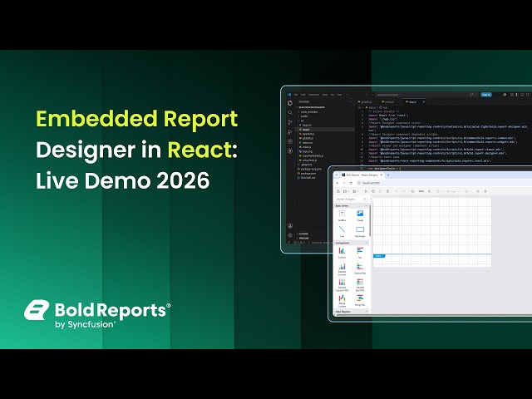Click the browser back button
Viewport: 532px width, 399px height.
337,183
